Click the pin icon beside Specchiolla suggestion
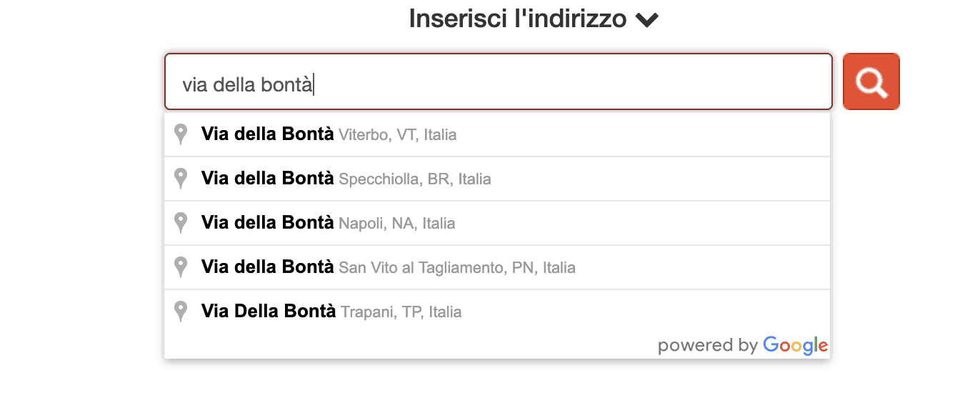The width and height of the screenshot is (980, 403). (181, 179)
